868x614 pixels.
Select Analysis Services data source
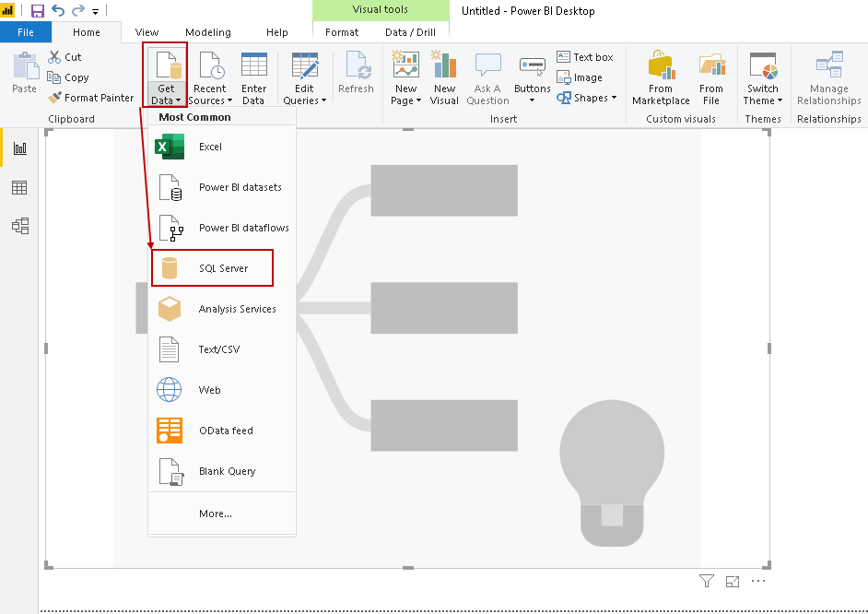[x=222, y=309]
